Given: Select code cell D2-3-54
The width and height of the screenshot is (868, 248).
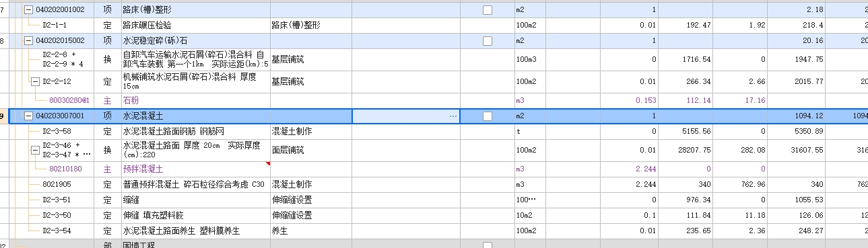Looking at the screenshot, I should (x=57, y=231).
